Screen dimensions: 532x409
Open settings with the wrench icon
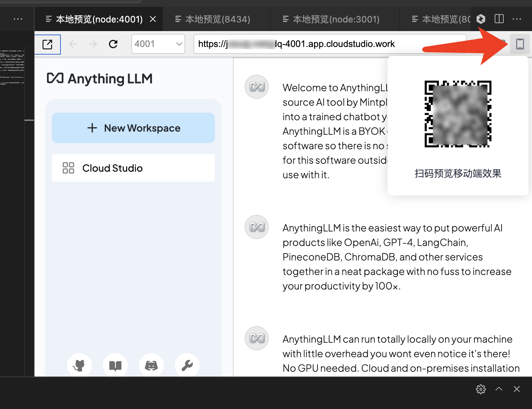[x=187, y=365]
